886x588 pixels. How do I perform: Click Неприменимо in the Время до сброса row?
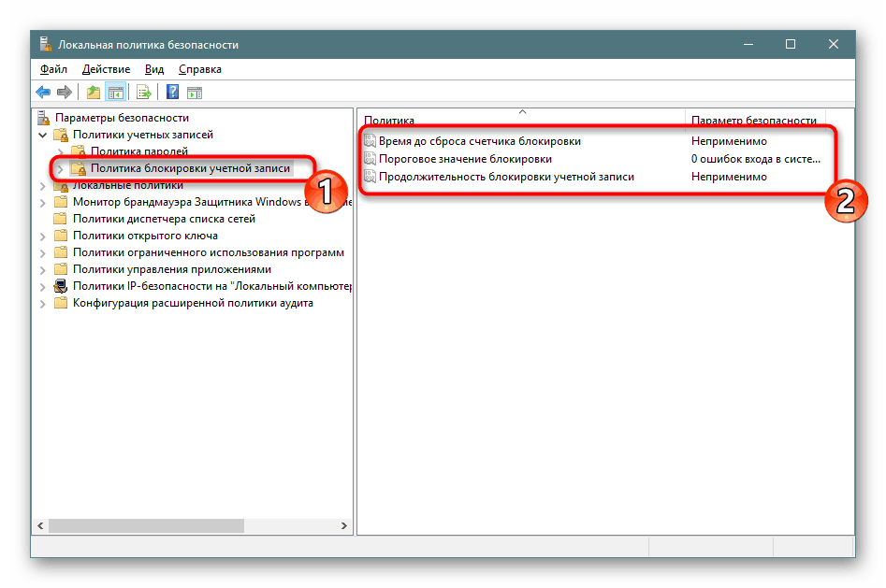click(729, 140)
